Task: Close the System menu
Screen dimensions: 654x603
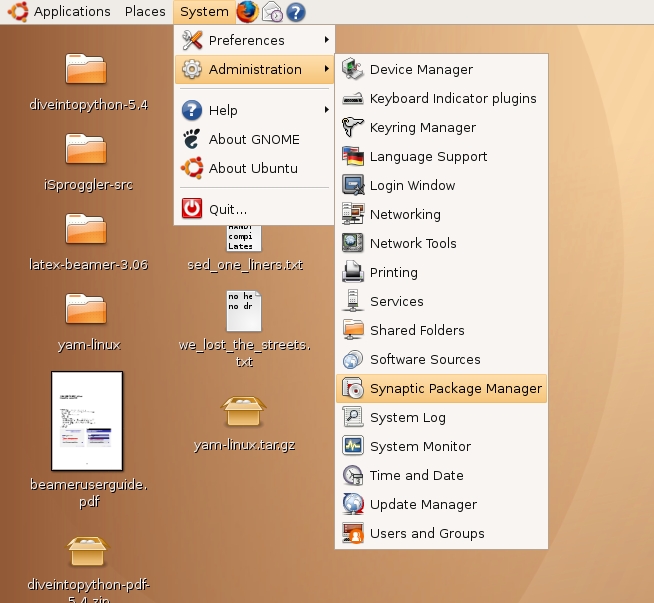Action: 204,12
